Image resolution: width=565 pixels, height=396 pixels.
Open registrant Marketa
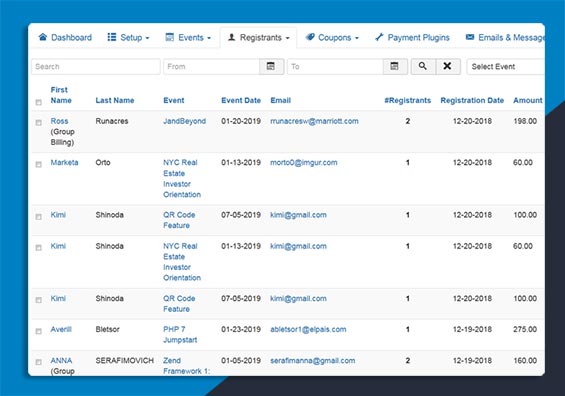click(x=64, y=163)
